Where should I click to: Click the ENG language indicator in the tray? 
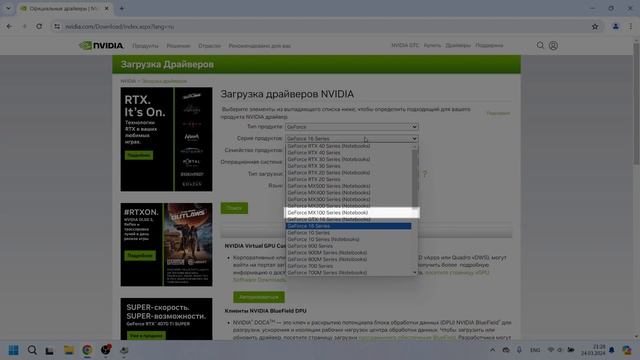tap(535, 350)
